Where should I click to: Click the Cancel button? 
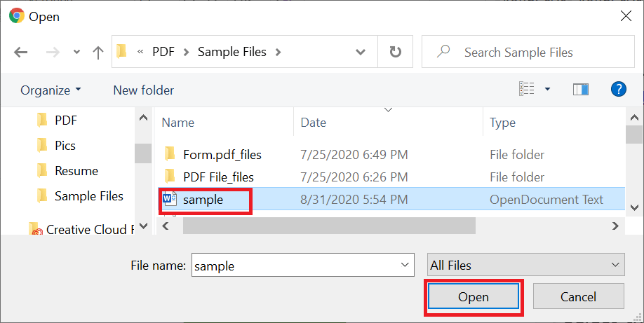point(578,296)
